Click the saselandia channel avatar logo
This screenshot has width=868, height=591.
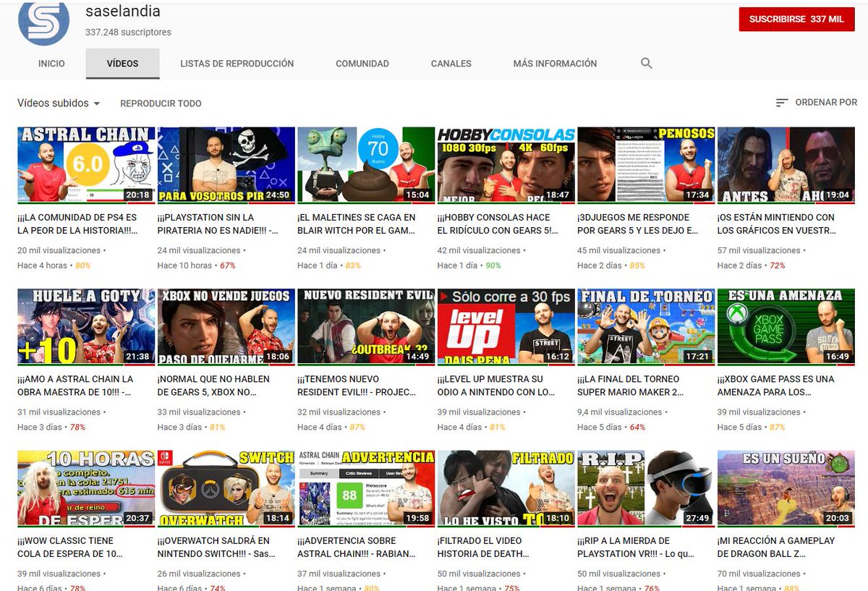[x=43, y=22]
